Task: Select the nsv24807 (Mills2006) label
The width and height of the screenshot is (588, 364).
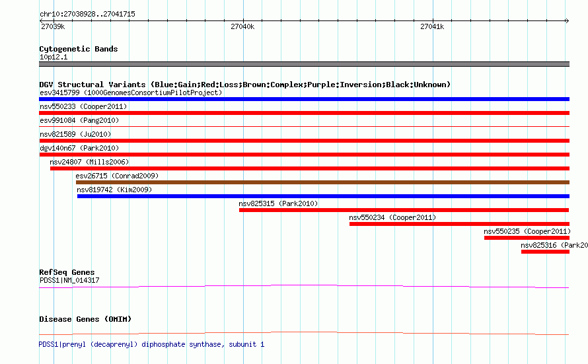Action: [89, 162]
